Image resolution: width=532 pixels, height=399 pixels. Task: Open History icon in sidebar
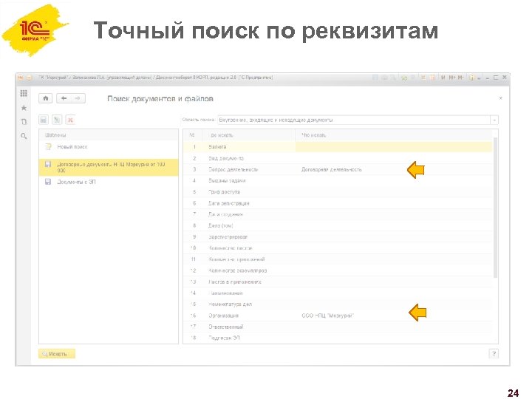(24, 122)
